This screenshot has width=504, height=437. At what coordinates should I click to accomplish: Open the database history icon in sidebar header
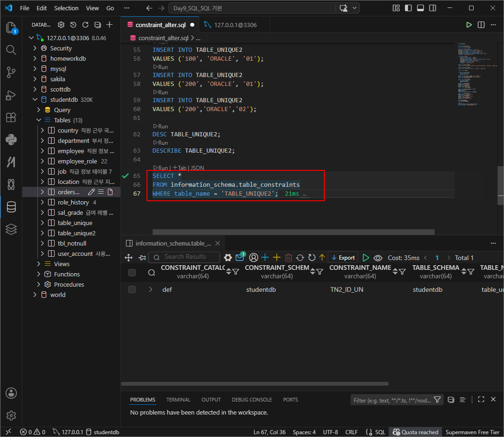tap(73, 25)
